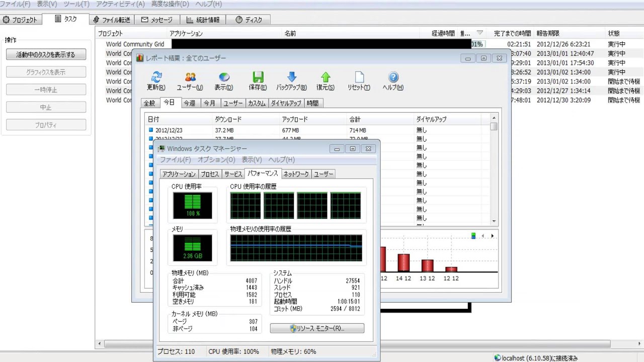Click the globe icon beside localhost status
The image size is (644, 362).
(498, 358)
